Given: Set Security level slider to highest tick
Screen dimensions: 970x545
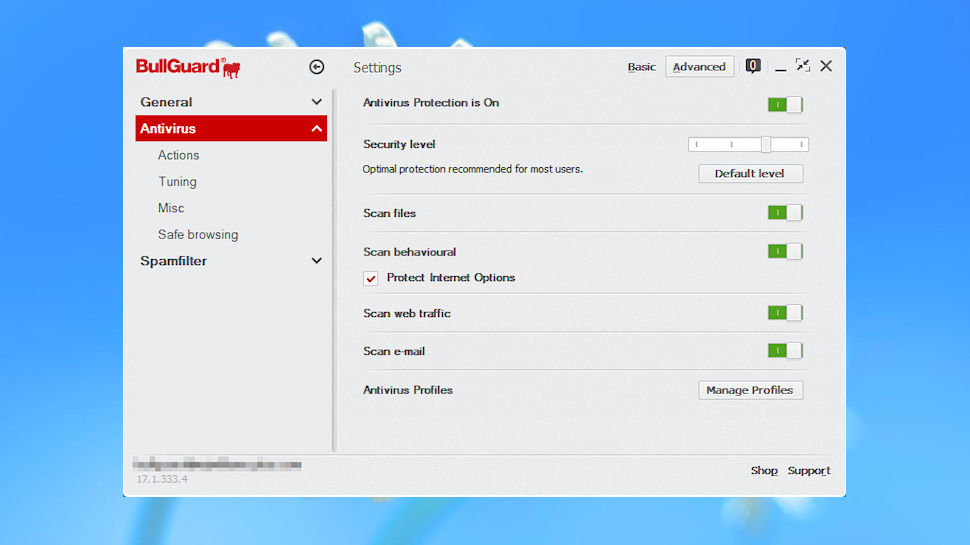Looking at the screenshot, I should tap(801, 144).
